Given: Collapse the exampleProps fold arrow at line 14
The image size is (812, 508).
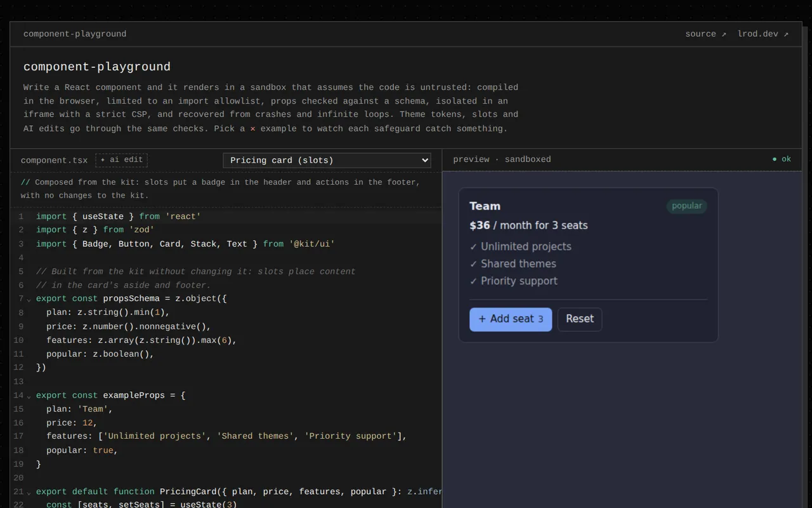Looking at the screenshot, I should (x=29, y=396).
